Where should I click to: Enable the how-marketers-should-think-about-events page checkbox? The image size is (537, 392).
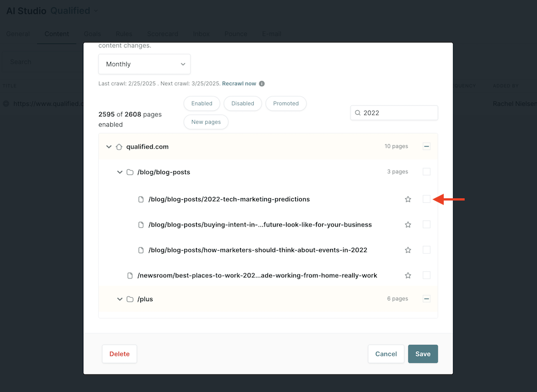point(426,250)
